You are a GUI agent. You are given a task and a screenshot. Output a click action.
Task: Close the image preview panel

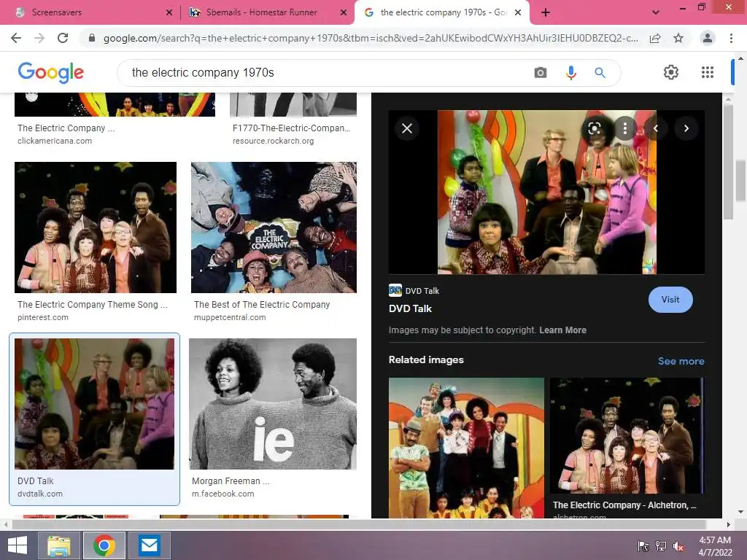pyautogui.click(x=407, y=128)
